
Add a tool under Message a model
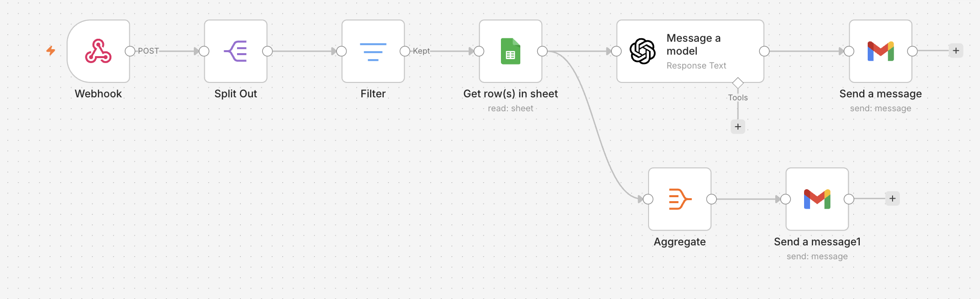(x=738, y=127)
